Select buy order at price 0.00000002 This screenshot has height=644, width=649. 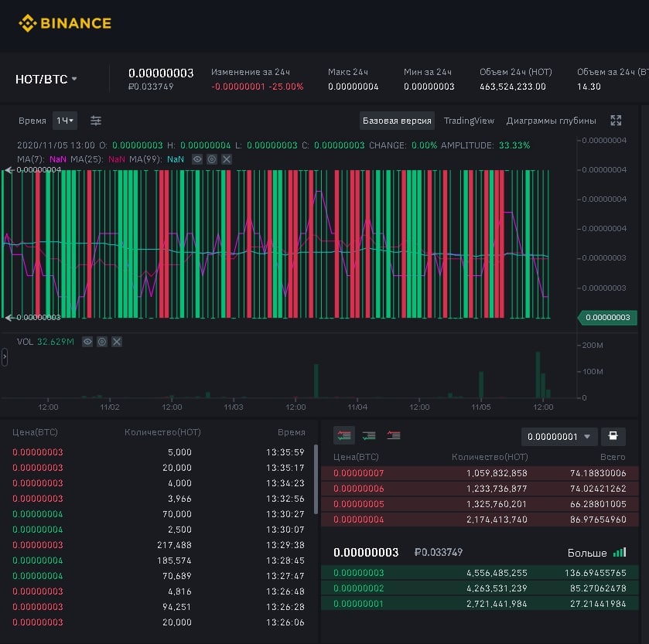point(480,588)
